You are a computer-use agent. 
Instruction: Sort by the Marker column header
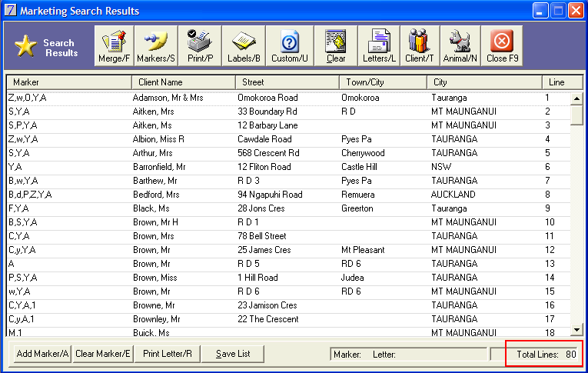pos(69,82)
